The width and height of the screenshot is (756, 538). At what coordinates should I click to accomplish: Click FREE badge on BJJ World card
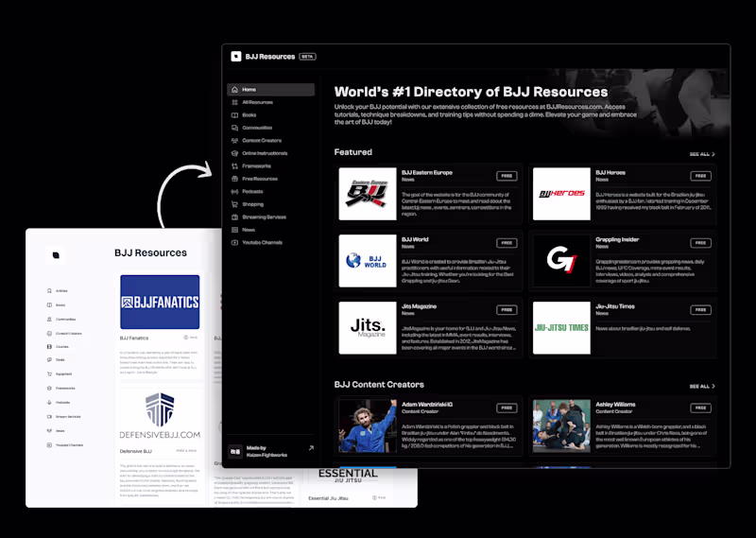(x=507, y=243)
